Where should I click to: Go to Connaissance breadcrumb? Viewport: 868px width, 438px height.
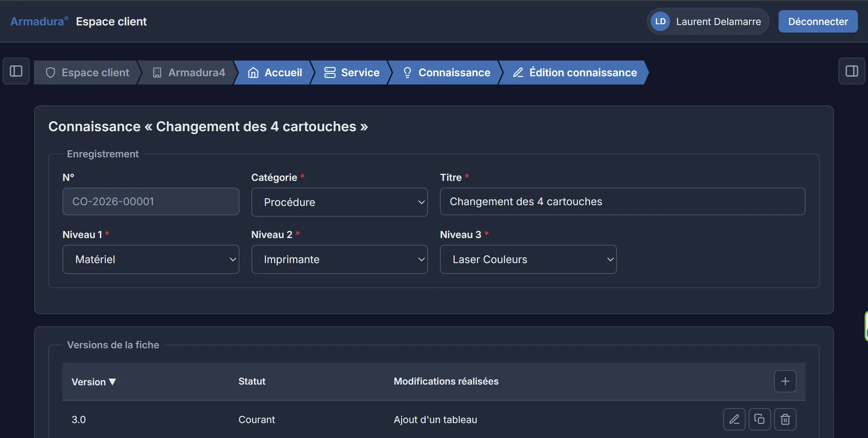[x=446, y=72]
